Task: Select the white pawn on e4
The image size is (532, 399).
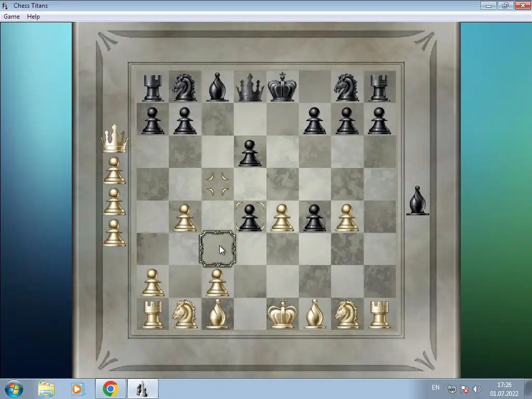Action: [x=282, y=218]
